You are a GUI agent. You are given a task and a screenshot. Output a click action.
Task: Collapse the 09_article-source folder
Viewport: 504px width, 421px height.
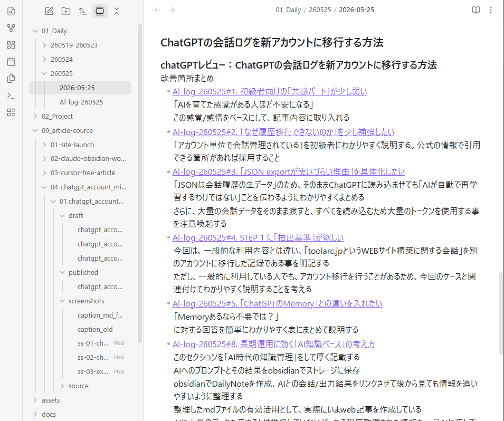point(35,130)
